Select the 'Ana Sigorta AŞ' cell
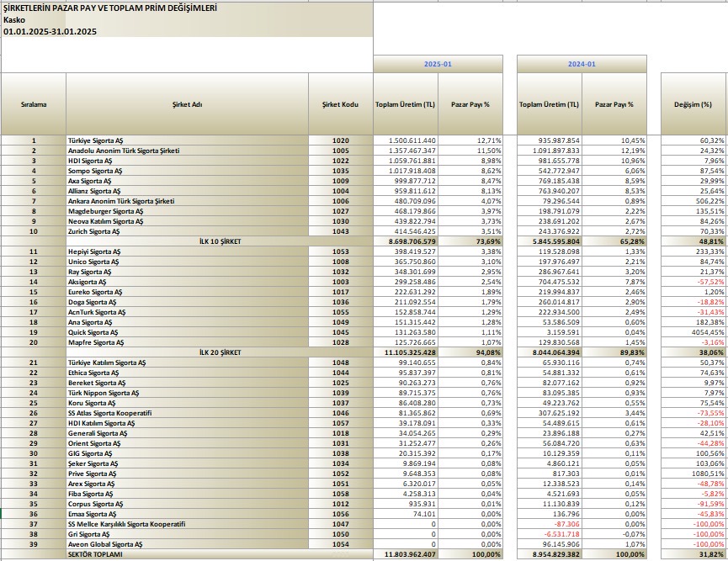 click(x=187, y=322)
